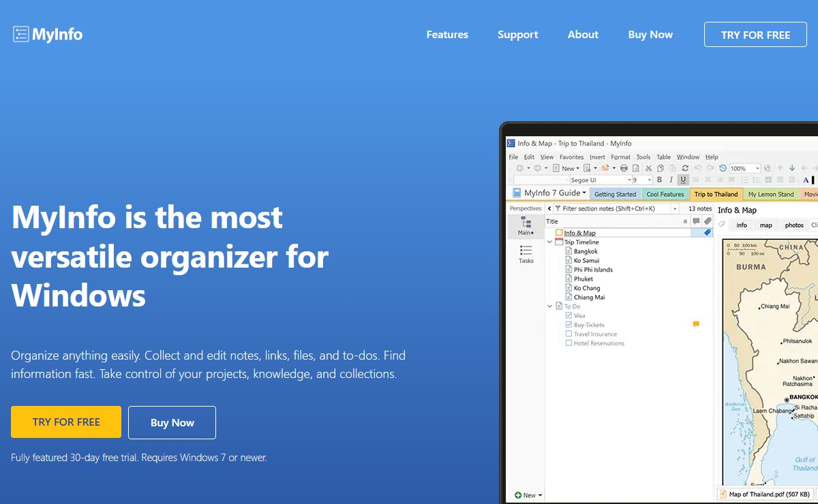The image size is (818, 504).
Task: Click the open folder toolbar icon
Action: point(605,168)
